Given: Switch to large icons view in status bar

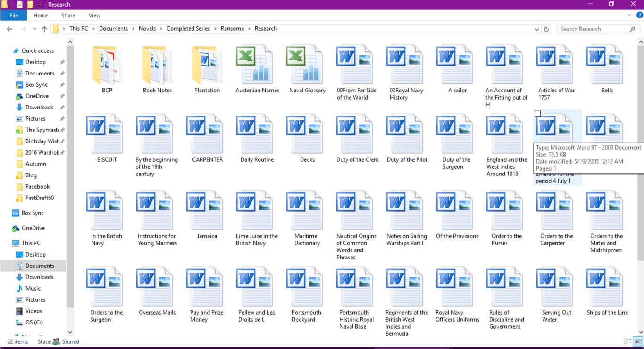Looking at the screenshot, I should click(637, 341).
